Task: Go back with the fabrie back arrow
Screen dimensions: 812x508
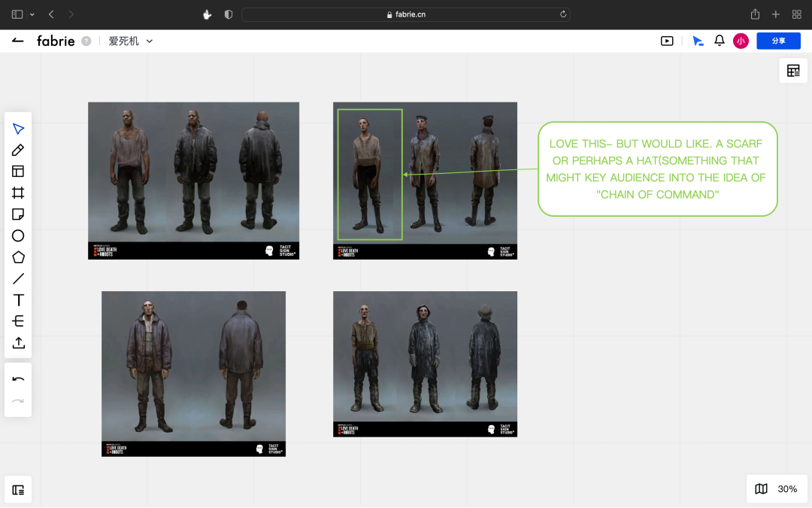Action: (x=17, y=41)
